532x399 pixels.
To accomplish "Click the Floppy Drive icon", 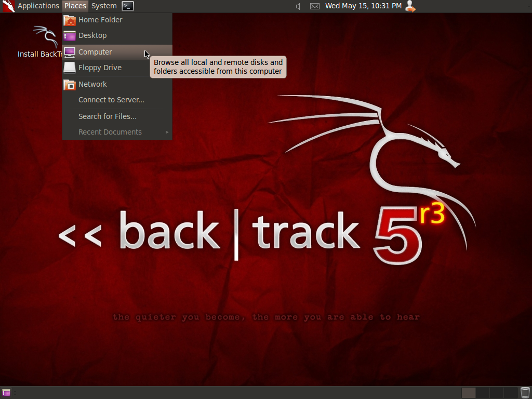I will 70,68.
